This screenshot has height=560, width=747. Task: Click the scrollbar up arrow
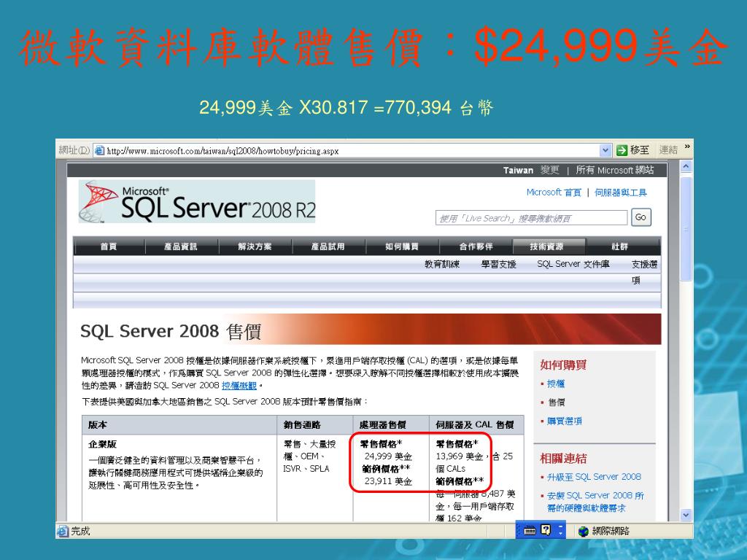[x=686, y=166]
